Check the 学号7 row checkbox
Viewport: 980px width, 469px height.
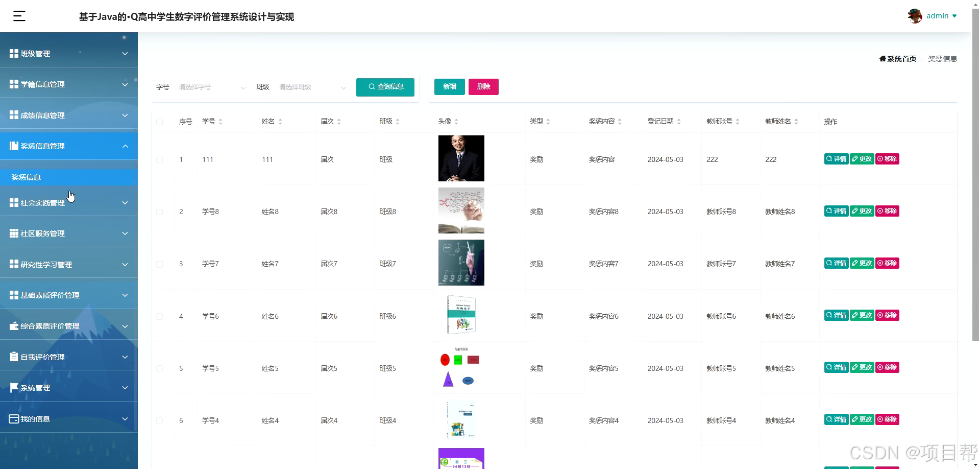click(160, 264)
